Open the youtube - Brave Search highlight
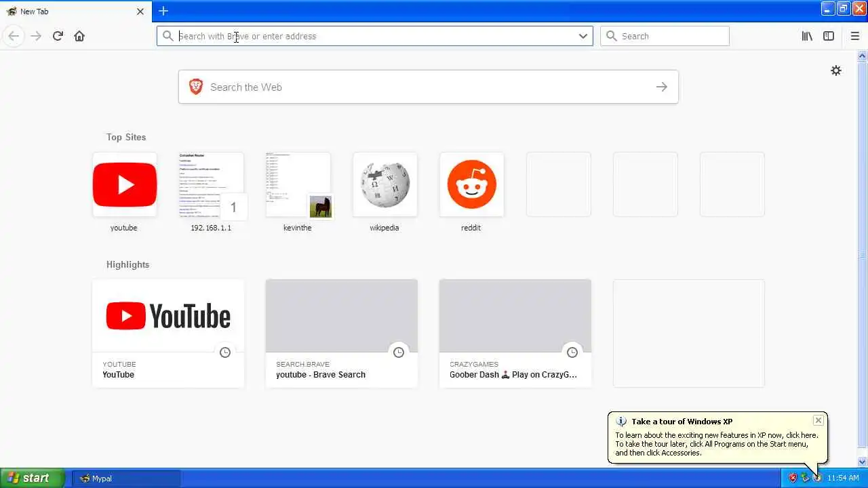 point(342,333)
